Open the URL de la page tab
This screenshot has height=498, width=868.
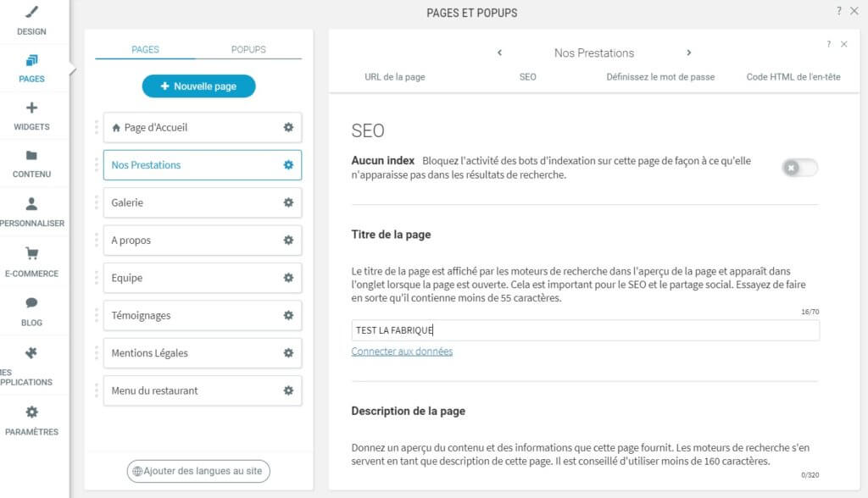click(394, 76)
